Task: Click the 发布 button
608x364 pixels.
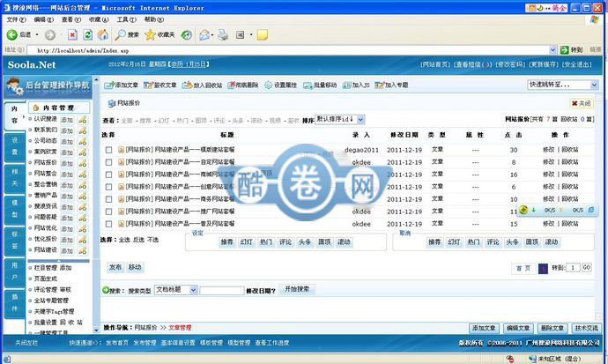Action: [x=115, y=267]
